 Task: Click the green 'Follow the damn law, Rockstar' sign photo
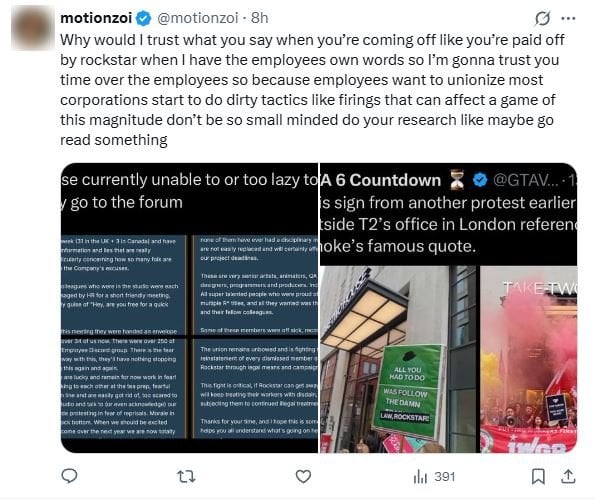coord(397,359)
